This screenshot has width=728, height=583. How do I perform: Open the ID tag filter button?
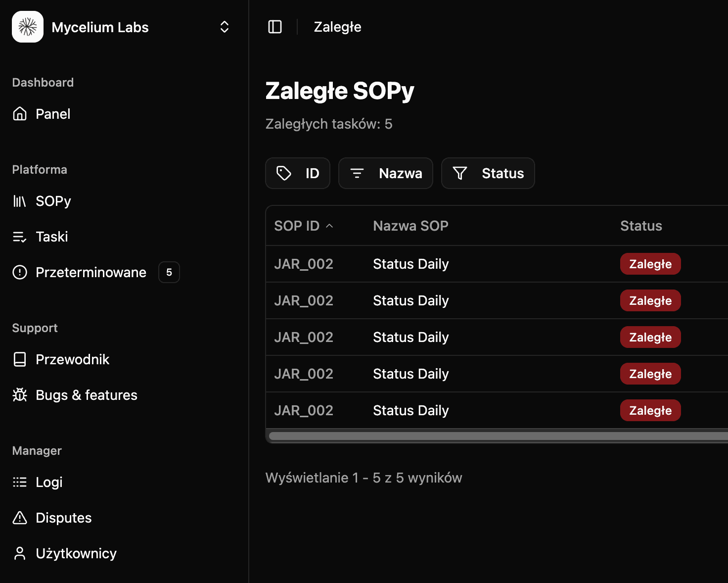tap(298, 173)
